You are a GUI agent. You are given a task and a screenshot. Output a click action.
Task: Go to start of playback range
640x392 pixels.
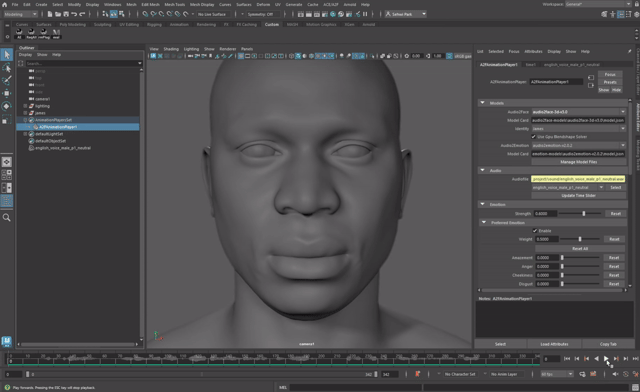[567, 359]
